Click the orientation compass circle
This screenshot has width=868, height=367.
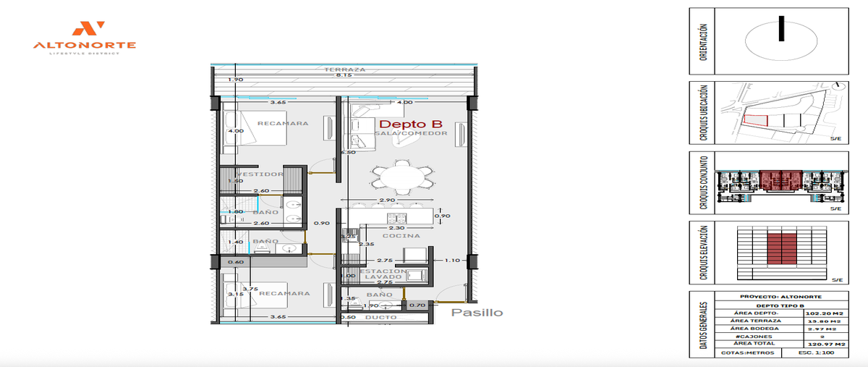(x=780, y=40)
